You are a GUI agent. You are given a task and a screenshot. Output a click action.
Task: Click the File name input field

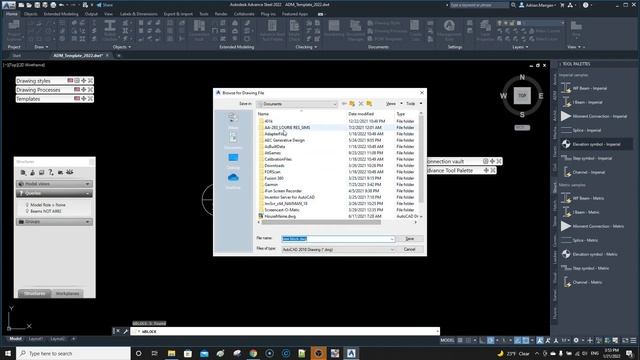click(338, 239)
